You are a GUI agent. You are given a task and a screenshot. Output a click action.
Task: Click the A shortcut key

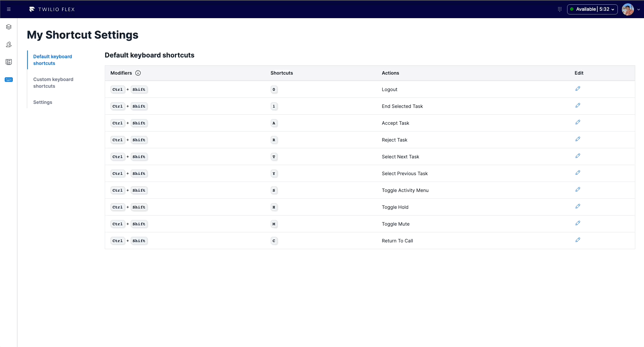point(274,123)
